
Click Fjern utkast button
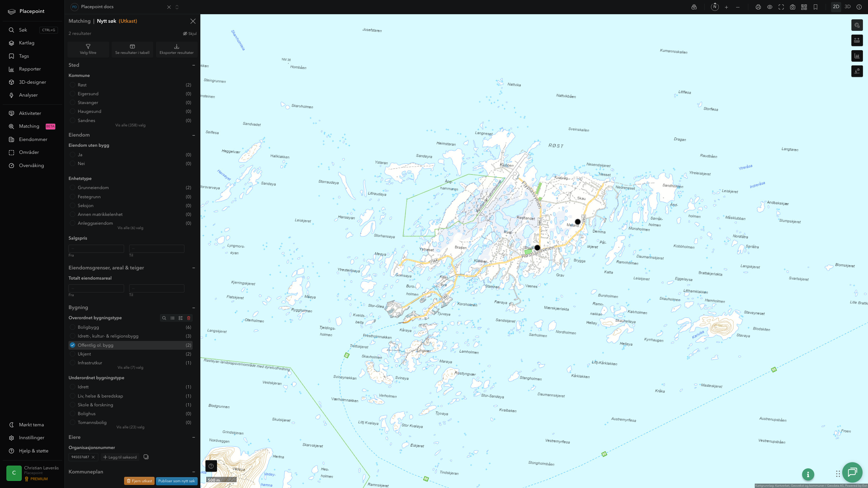(139, 481)
